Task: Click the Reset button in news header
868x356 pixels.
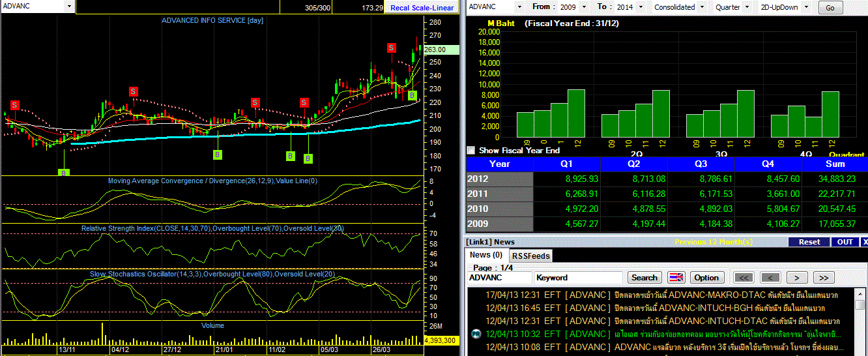Action: [809, 241]
